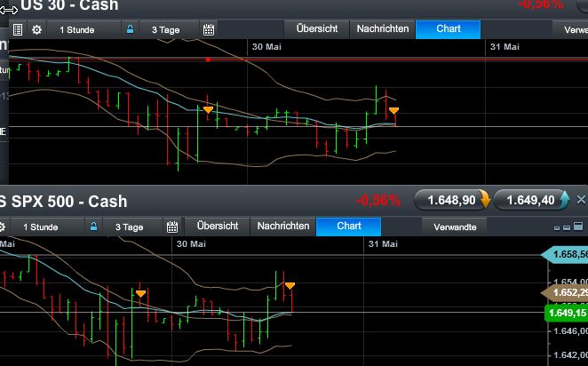Click the 1.646,00 axis value on SPX 500 chart
588x366 pixels.
coord(570,330)
